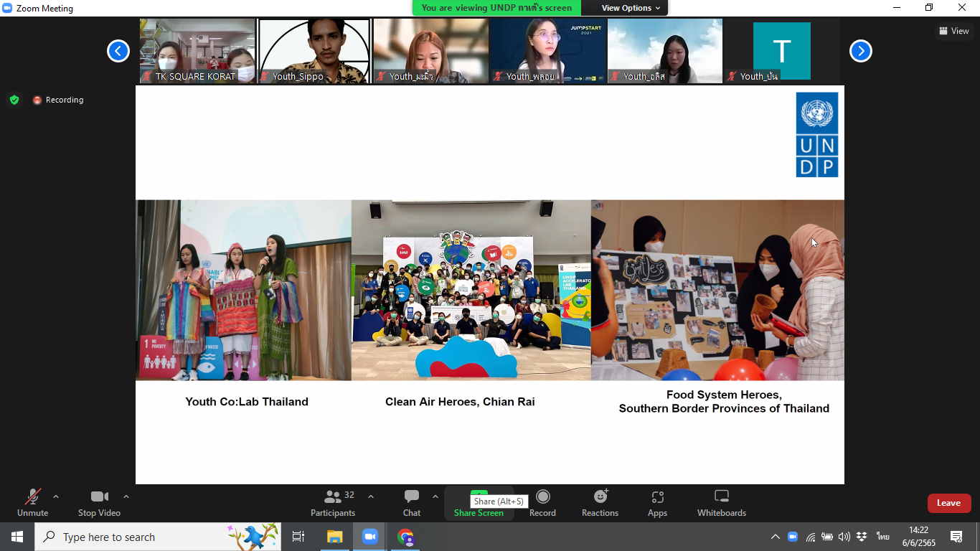Viewport: 980px width, 551px height.
Task: Open the Chat panel
Action: click(x=412, y=503)
